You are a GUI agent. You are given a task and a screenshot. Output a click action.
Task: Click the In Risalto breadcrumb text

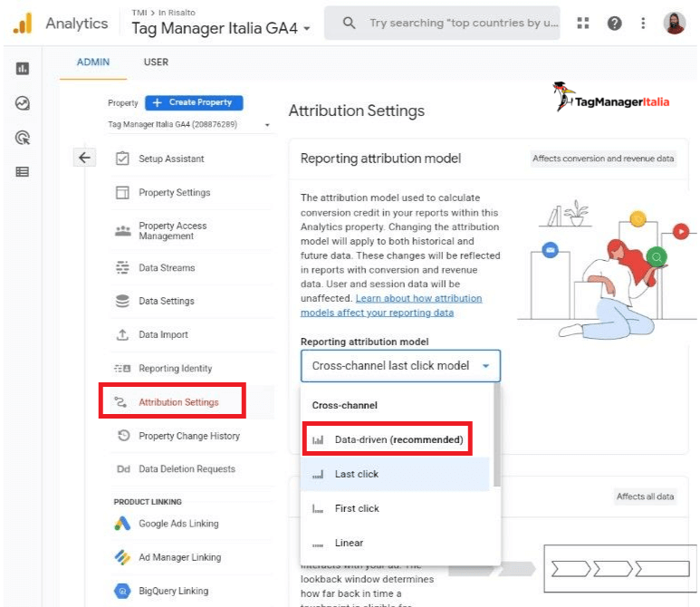tap(177, 13)
